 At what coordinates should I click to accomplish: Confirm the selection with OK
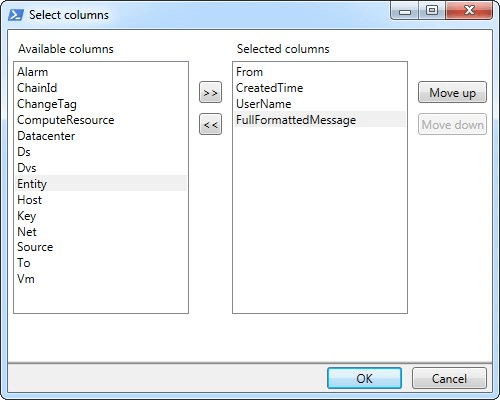click(x=364, y=378)
